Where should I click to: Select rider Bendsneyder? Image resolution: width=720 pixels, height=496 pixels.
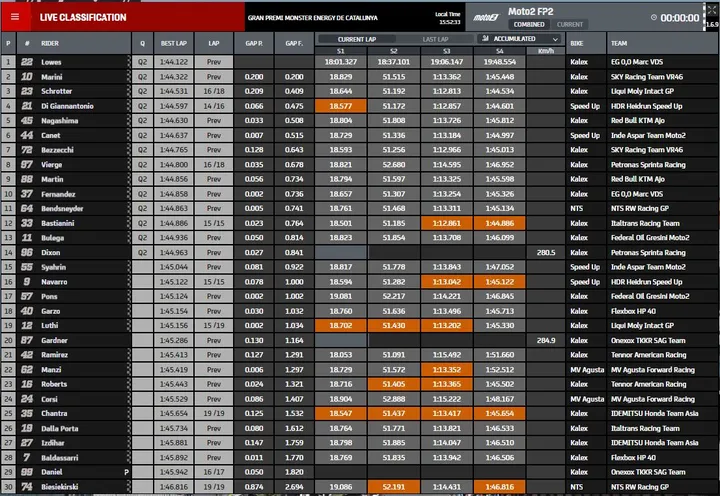tap(62, 209)
